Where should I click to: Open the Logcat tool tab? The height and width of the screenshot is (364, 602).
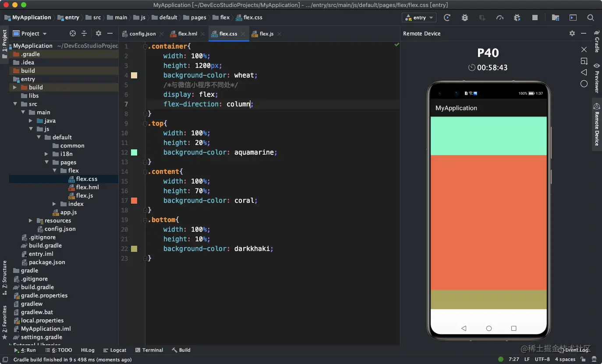tap(115, 350)
